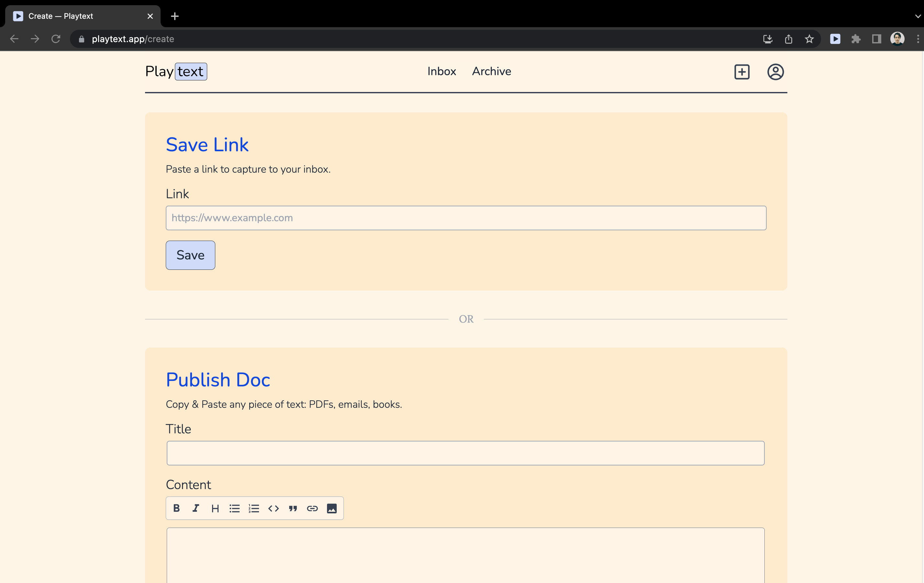Click the Playtext logo
924x583 pixels.
(x=176, y=71)
